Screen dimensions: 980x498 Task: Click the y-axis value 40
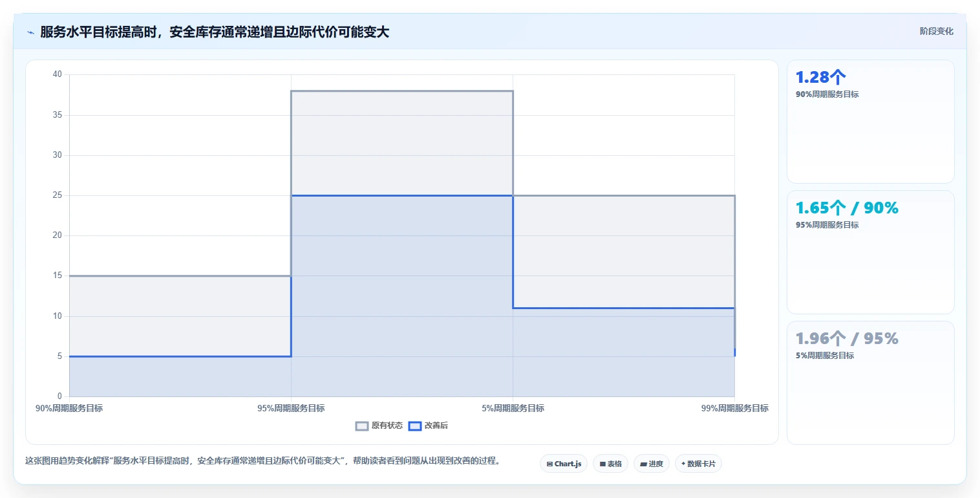pyautogui.click(x=58, y=74)
